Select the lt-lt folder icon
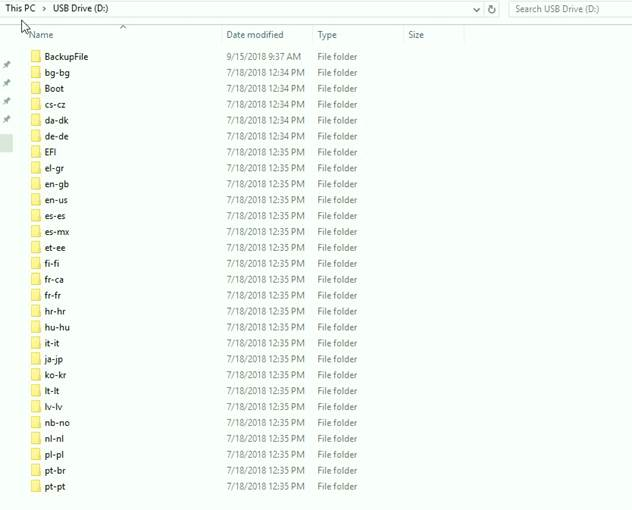Screen dimensions: 632x510 pos(36,391)
